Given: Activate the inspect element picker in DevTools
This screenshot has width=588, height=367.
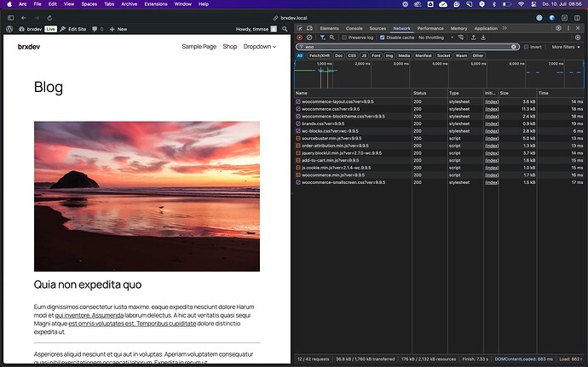Looking at the screenshot, I should click(x=300, y=28).
